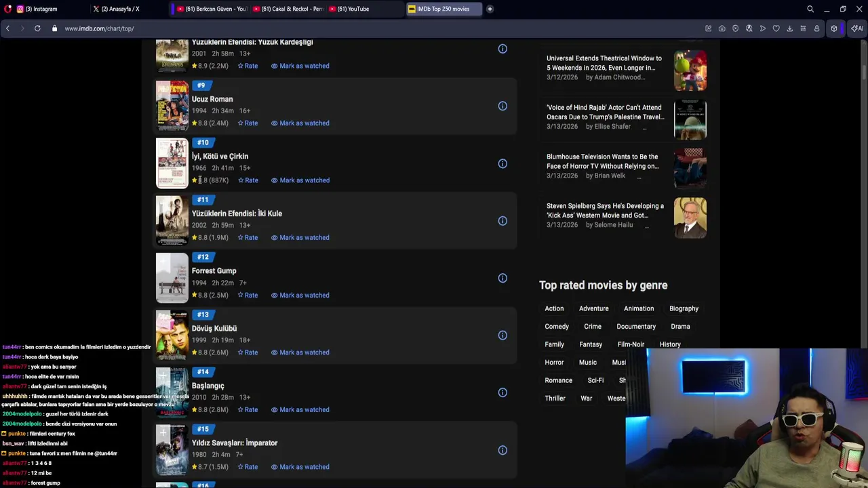Open the easy setup sliders icon

coord(803,28)
